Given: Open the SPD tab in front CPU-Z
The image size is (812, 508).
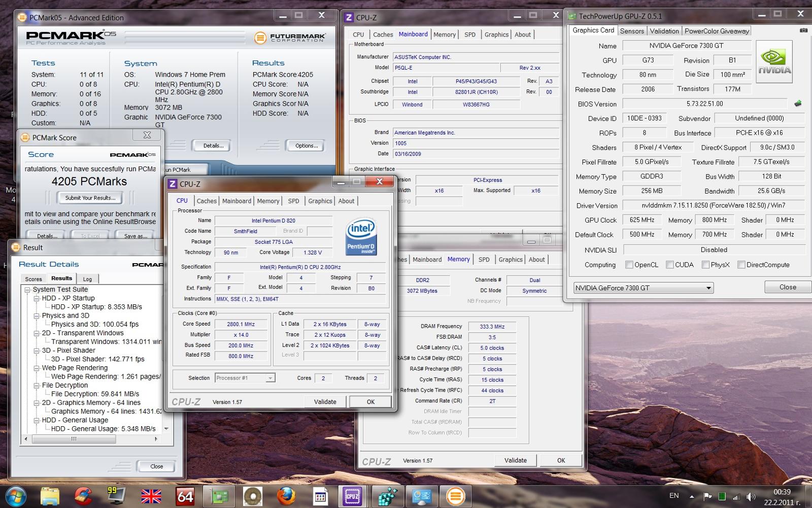Looking at the screenshot, I should pos(293,201).
